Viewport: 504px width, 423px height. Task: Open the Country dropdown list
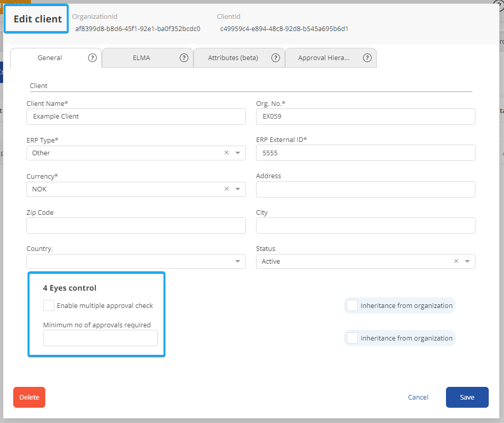click(x=238, y=262)
